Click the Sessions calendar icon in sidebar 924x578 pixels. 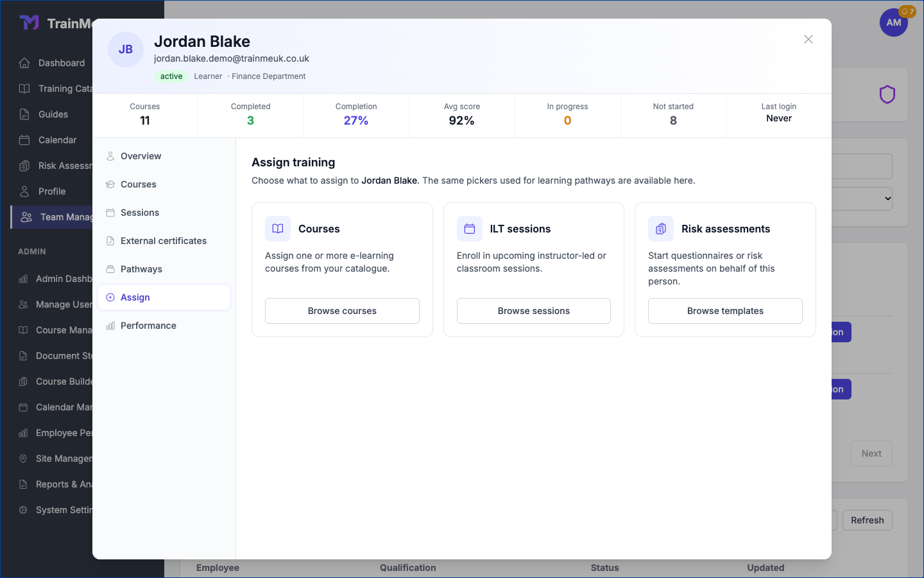click(110, 213)
